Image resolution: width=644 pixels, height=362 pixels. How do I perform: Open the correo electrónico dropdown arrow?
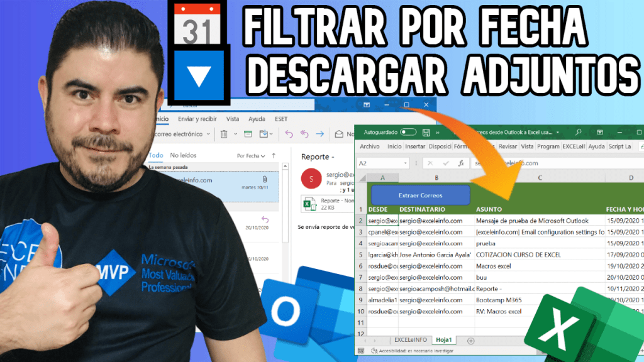coord(208,134)
